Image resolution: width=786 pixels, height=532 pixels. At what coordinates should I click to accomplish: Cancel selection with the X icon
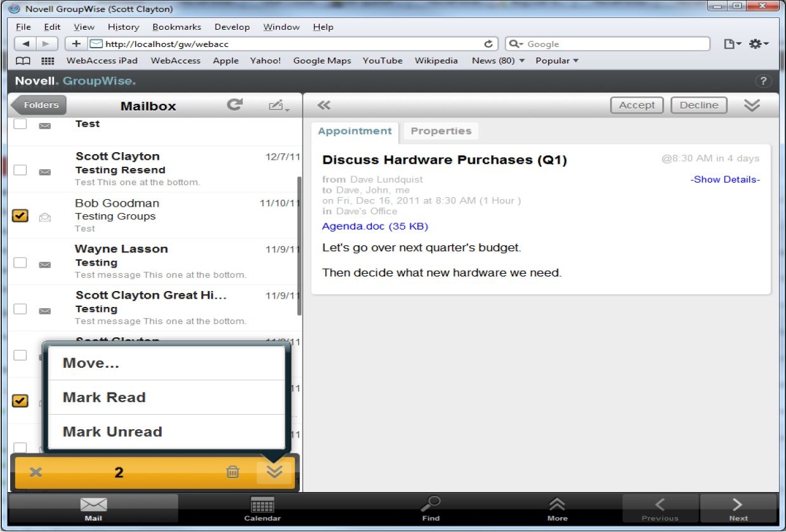36,472
